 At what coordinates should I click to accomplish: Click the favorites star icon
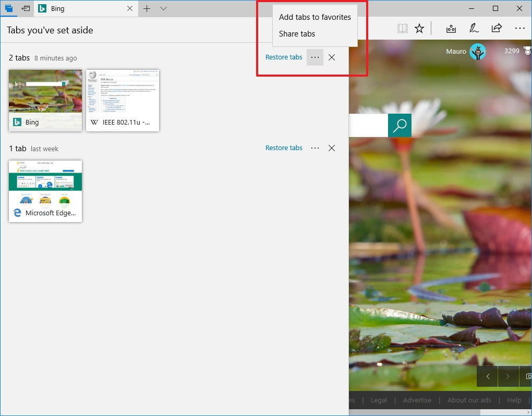419,28
